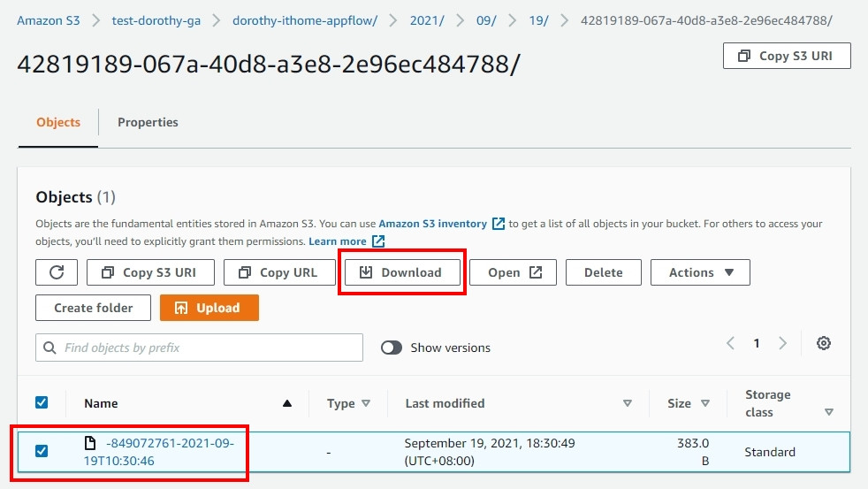Delete the selected object
Image resolution: width=868 pixels, height=489 pixels.
(x=604, y=272)
